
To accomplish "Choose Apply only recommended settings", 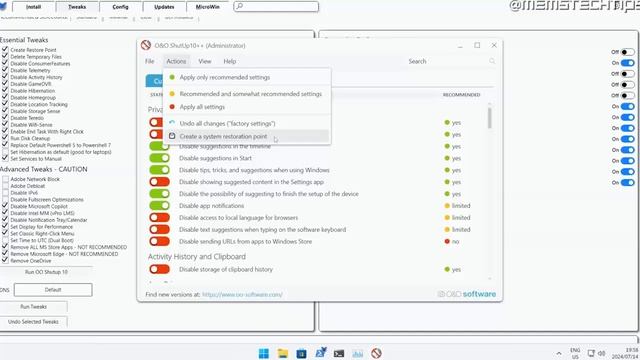I will click(x=247, y=77).
